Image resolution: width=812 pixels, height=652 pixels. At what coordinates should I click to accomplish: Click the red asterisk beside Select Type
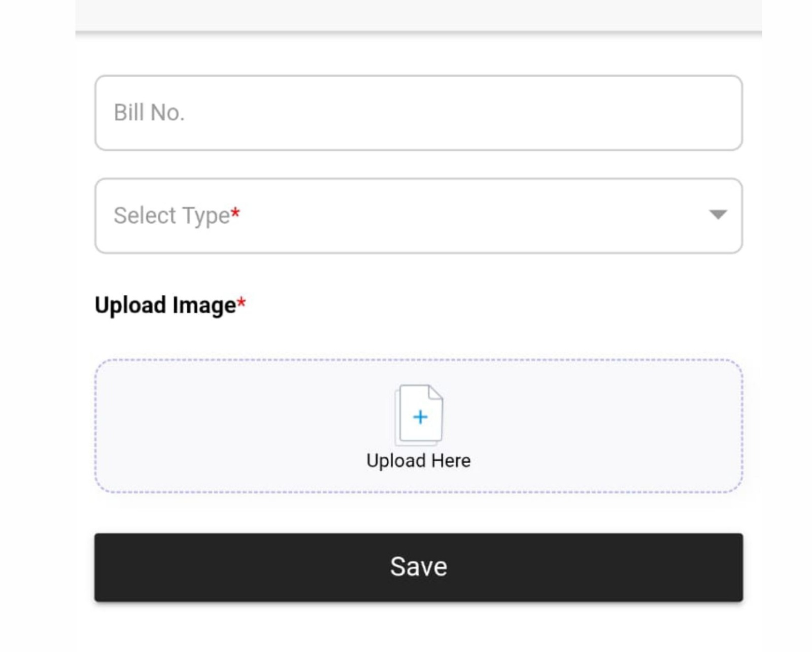pos(235,213)
